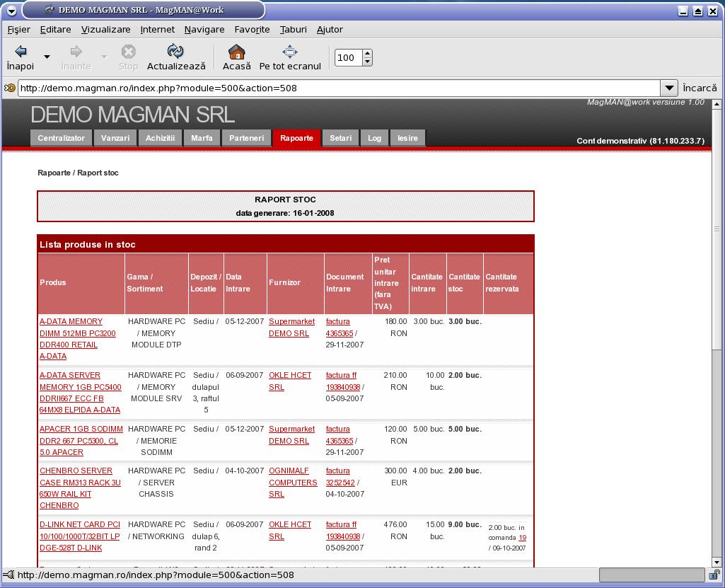Switch to the Setari tab
725x588 pixels.
[341, 138]
